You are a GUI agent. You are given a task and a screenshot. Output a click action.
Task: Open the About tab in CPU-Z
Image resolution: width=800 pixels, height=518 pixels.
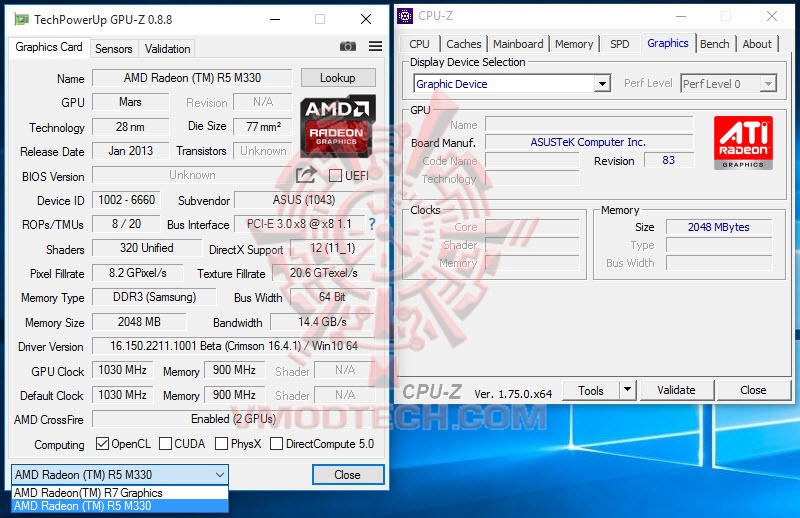[757, 44]
